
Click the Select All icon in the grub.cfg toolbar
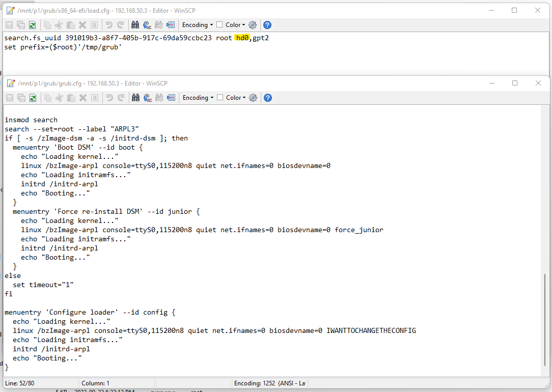[x=95, y=97]
